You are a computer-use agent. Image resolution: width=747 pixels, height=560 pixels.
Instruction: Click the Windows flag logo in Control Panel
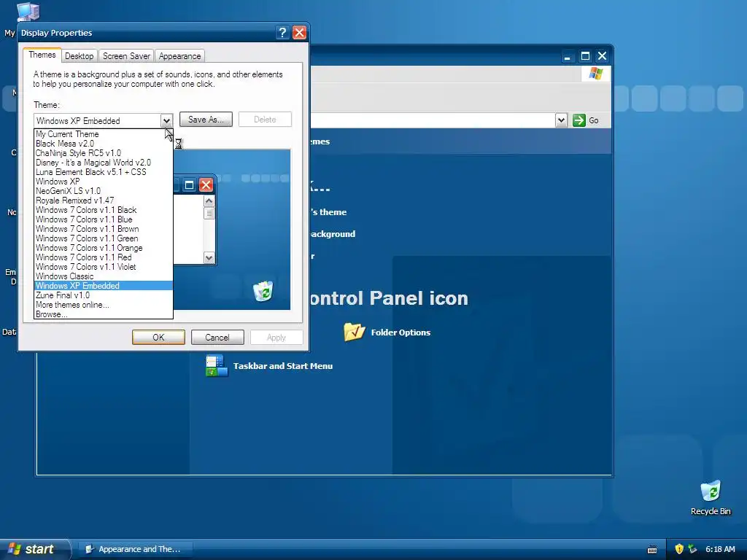595,74
